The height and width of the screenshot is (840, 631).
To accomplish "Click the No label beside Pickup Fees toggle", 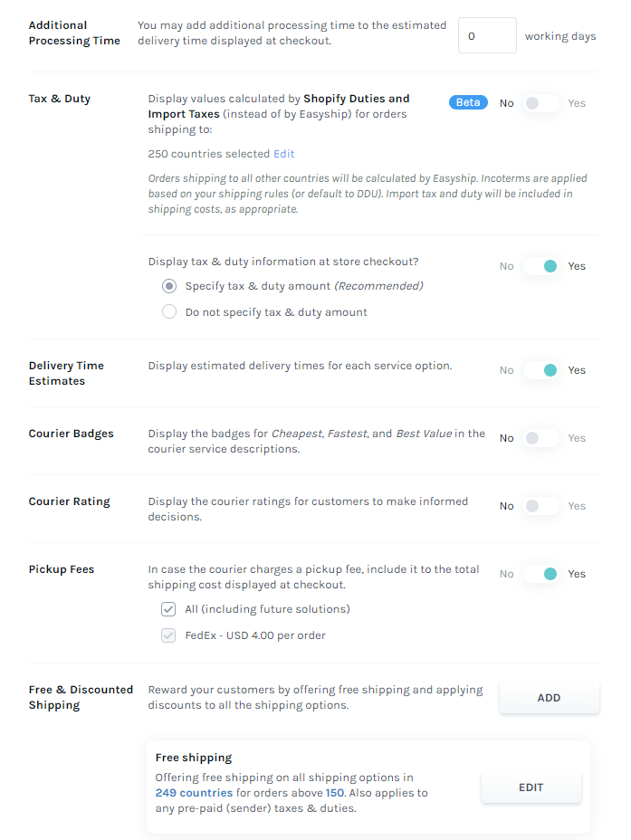I will (x=507, y=574).
